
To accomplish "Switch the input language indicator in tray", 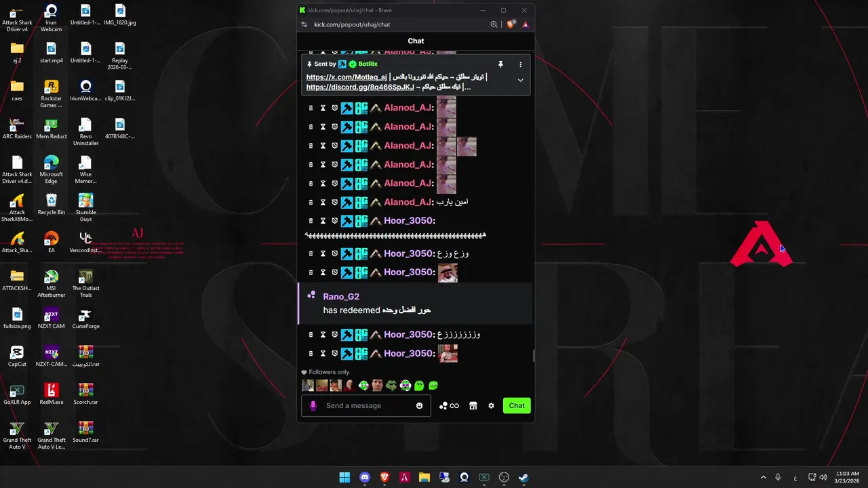I will point(795,478).
